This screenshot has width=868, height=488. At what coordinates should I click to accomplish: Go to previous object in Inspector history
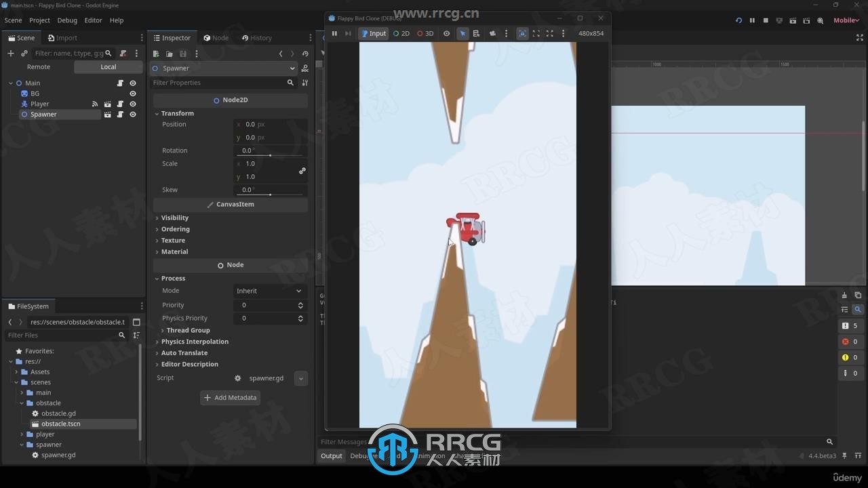281,54
